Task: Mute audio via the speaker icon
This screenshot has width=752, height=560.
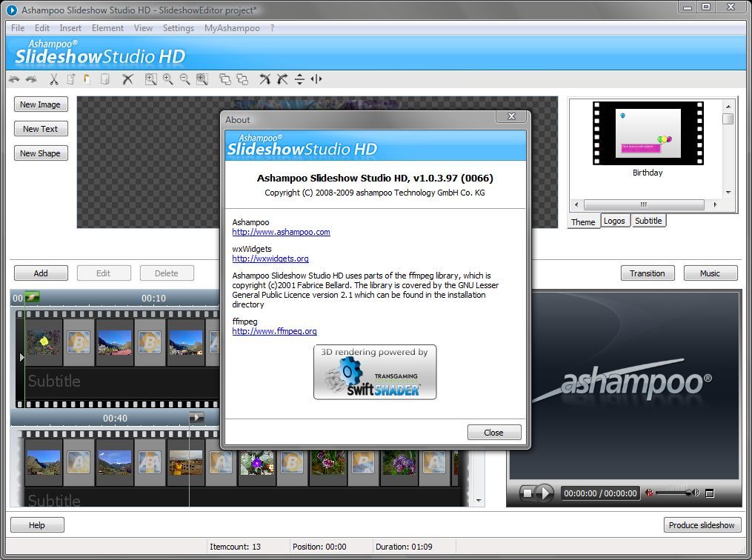Action: [x=650, y=492]
